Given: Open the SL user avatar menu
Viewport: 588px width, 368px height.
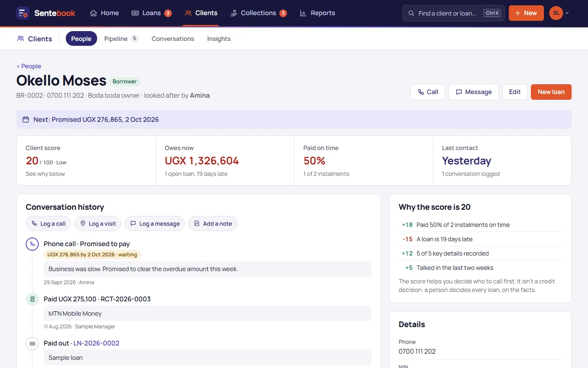Looking at the screenshot, I should (x=556, y=13).
